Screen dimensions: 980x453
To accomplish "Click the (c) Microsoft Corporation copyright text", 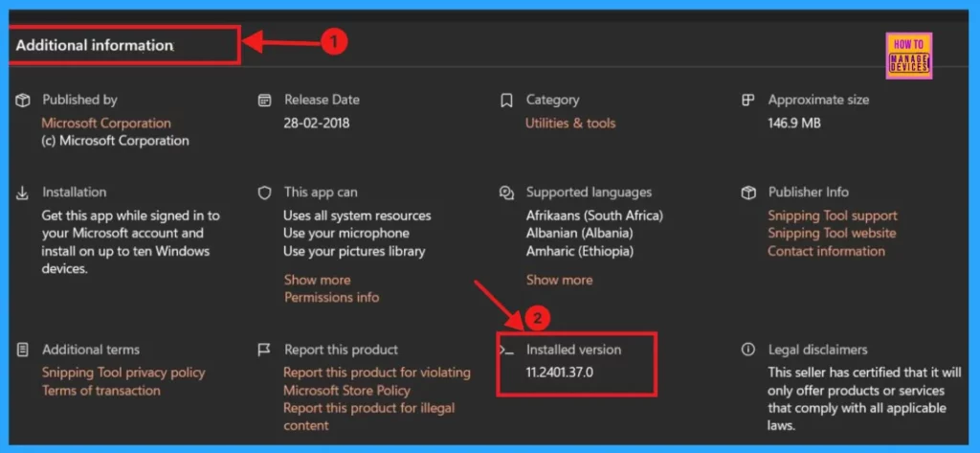I will (115, 141).
